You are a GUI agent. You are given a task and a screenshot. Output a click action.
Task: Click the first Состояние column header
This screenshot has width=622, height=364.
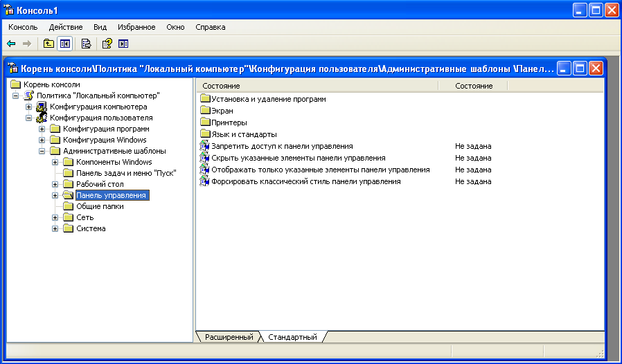tap(317, 86)
